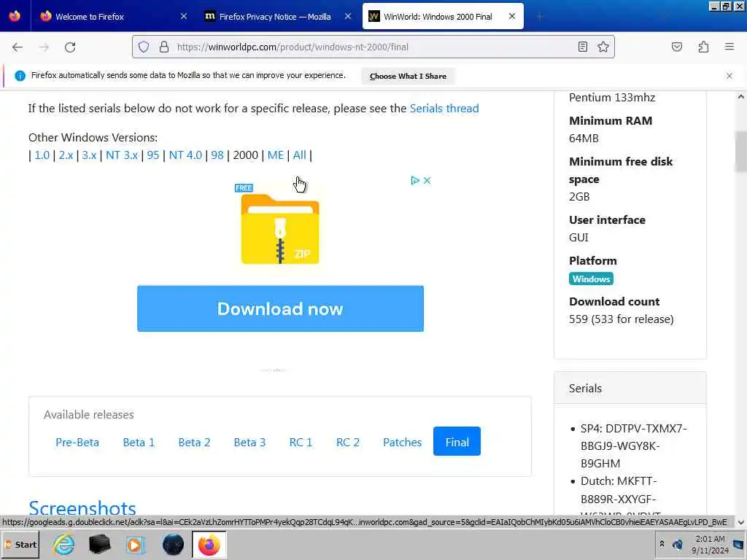Open the Windows 1.0 version link
Screen dimensions: 747x560
point(42,155)
